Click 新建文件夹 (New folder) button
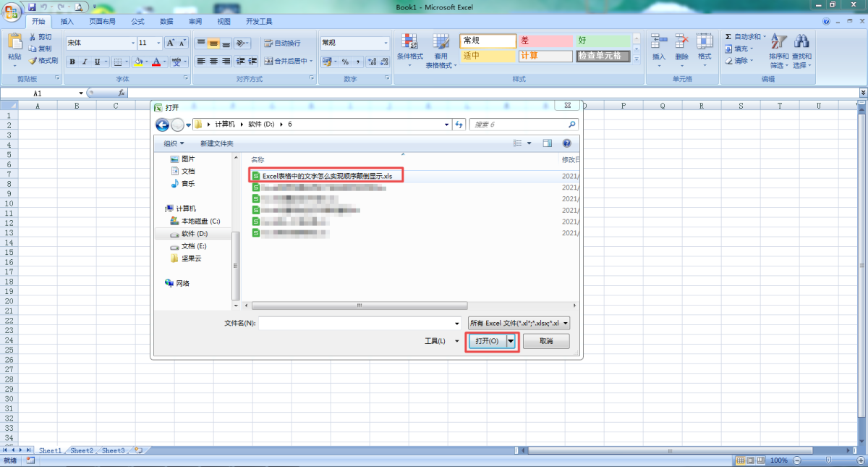This screenshot has width=868, height=467. [x=217, y=143]
